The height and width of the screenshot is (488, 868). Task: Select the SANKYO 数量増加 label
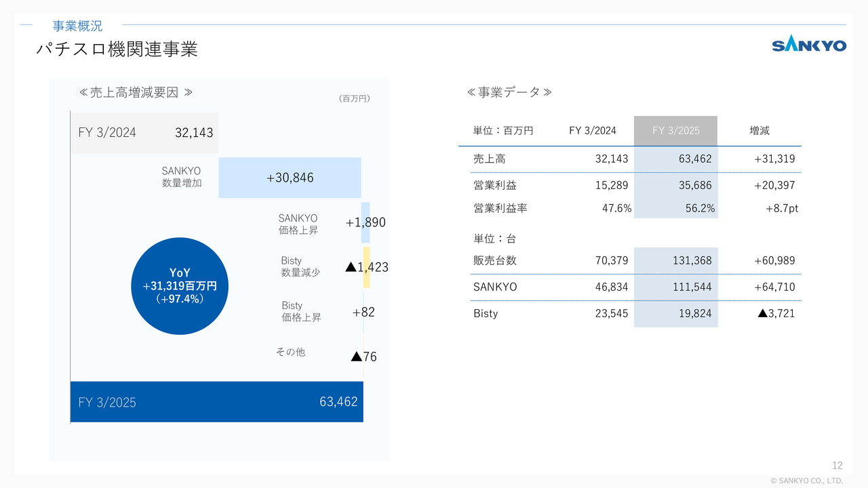click(x=181, y=177)
